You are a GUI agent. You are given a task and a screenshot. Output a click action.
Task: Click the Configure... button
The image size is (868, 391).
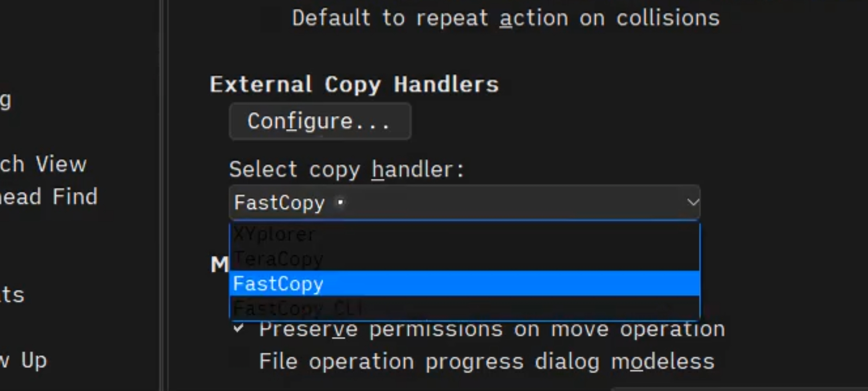click(320, 121)
